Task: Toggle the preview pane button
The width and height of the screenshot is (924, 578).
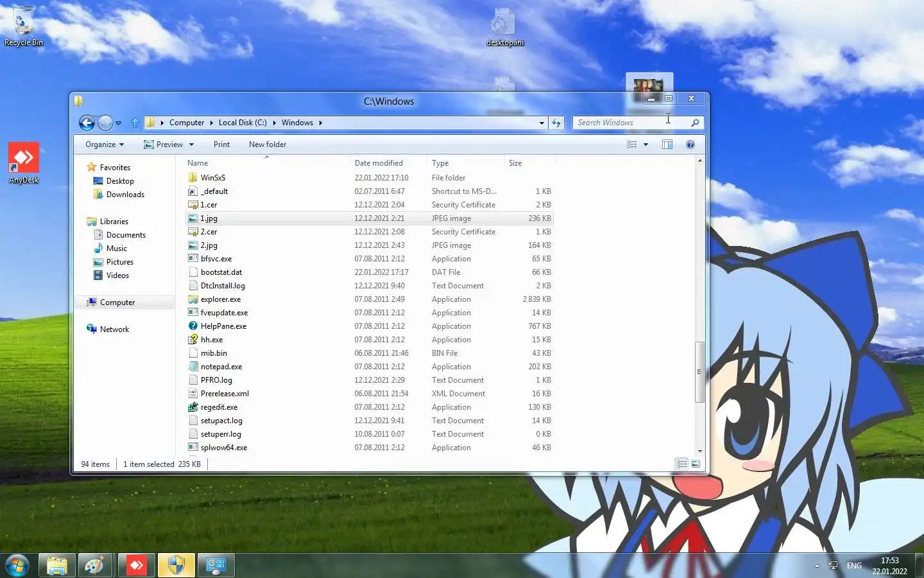Action: 667,144
